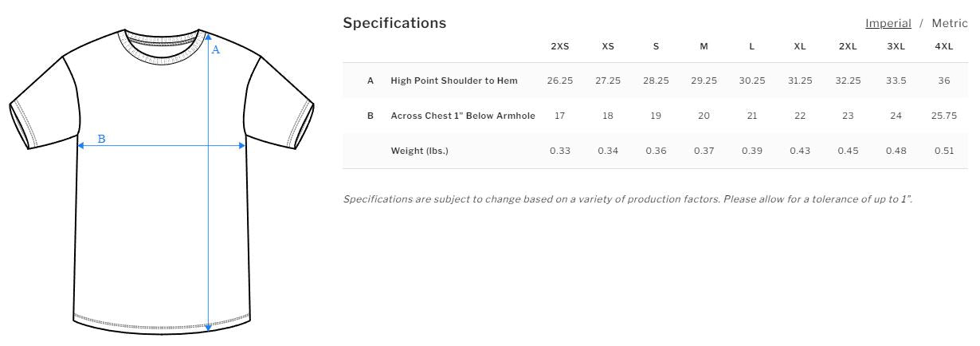
Task: Click the 4XL size column header
Action: [x=943, y=46]
